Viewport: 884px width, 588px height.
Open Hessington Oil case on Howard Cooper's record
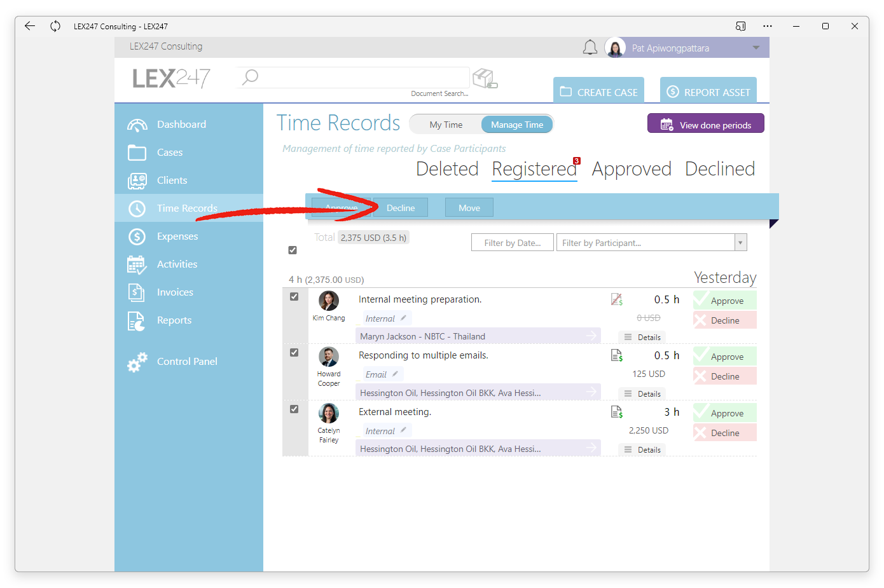[x=478, y=393]
